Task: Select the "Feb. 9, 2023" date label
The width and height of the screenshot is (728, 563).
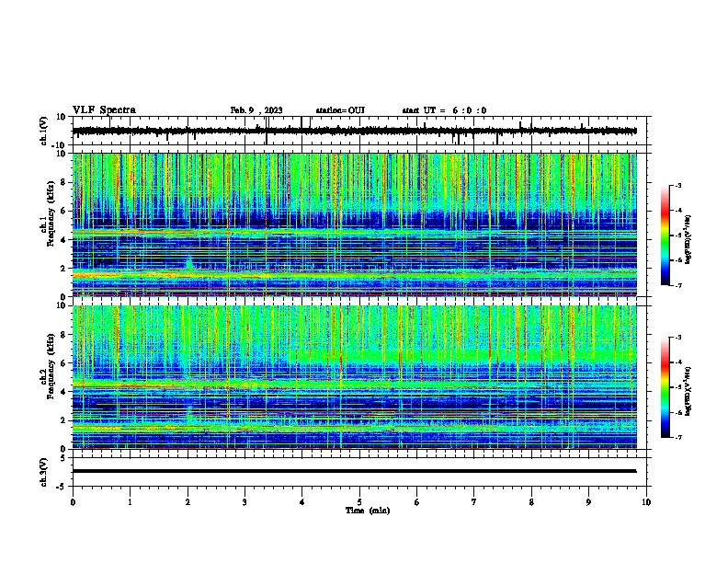Action: point(256,110)
